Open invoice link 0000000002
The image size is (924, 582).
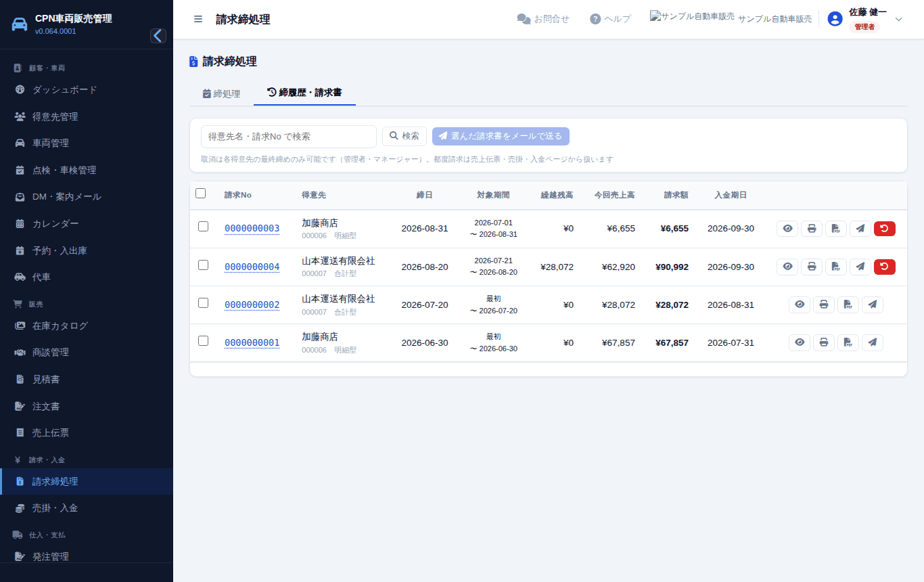pyautogui.click(x=252, y=305)
